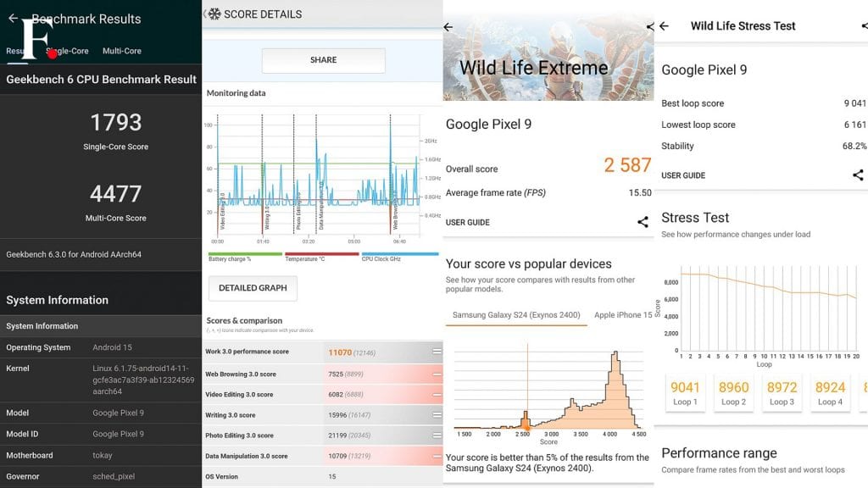Tap back arrow on Wild Life Extreme
Image resolution: width=868 pixels, height=488 pixels.
point(448,26)
